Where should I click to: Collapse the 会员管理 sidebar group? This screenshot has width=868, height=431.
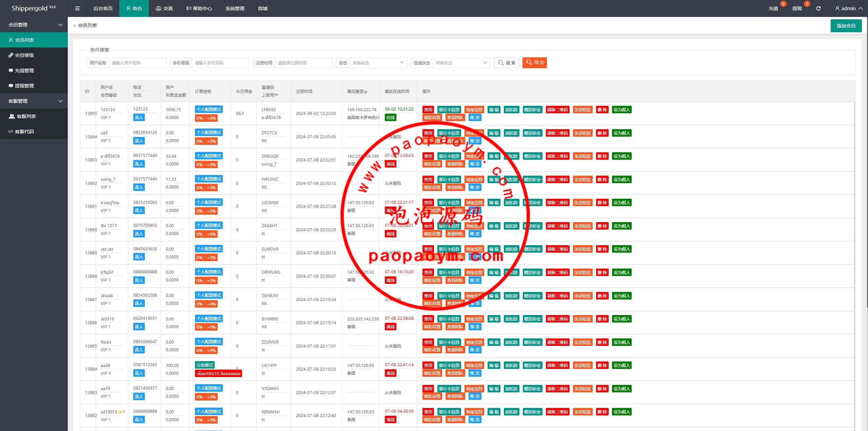point(34,24)
